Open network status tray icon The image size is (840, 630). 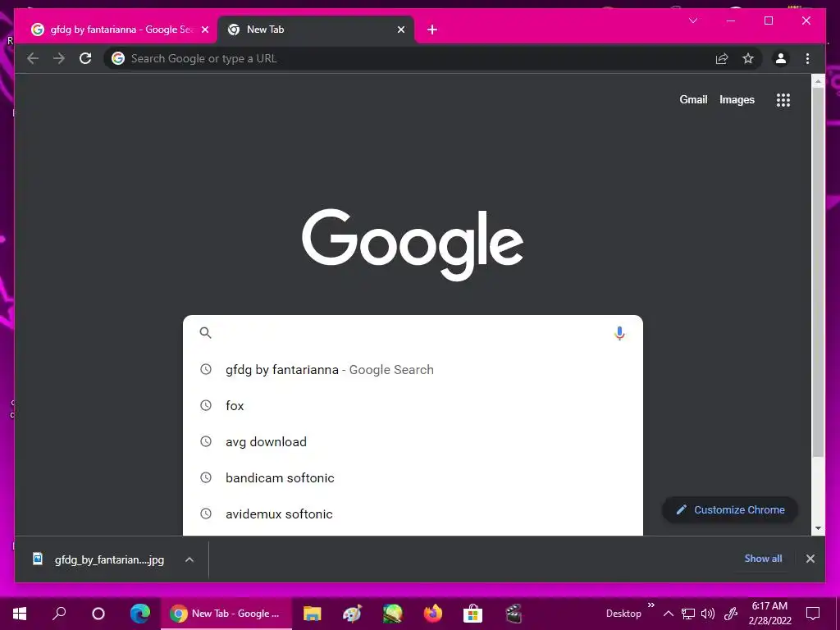coord(688,614)
